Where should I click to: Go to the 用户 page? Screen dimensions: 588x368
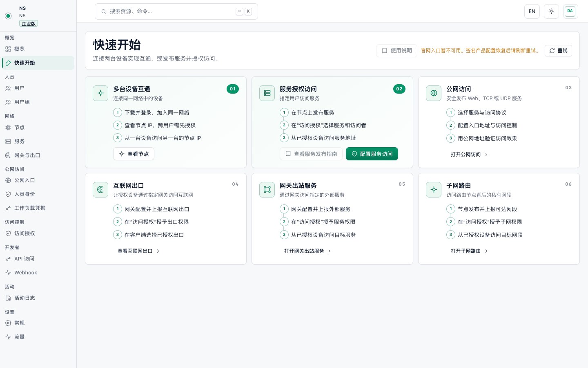click(38, 88)
